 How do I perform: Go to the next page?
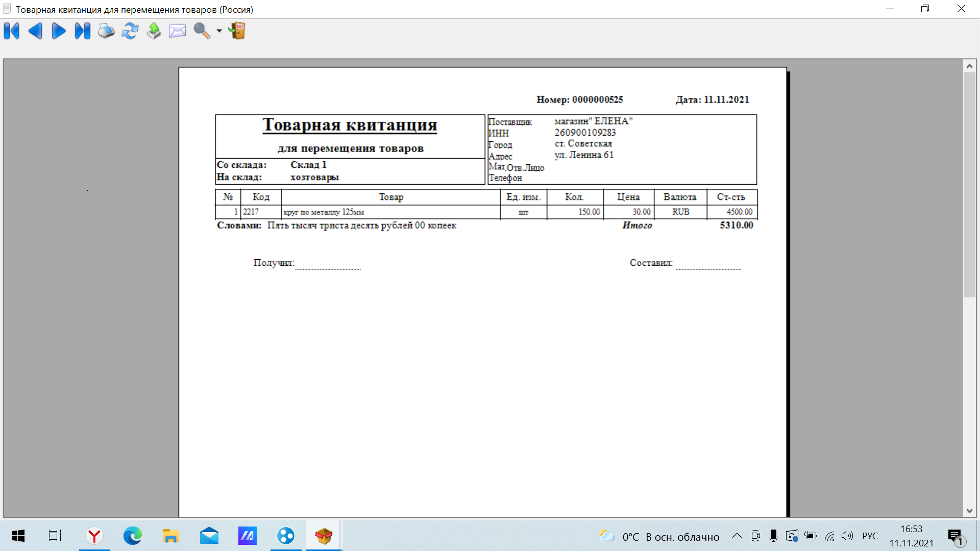tap(59, 31)
